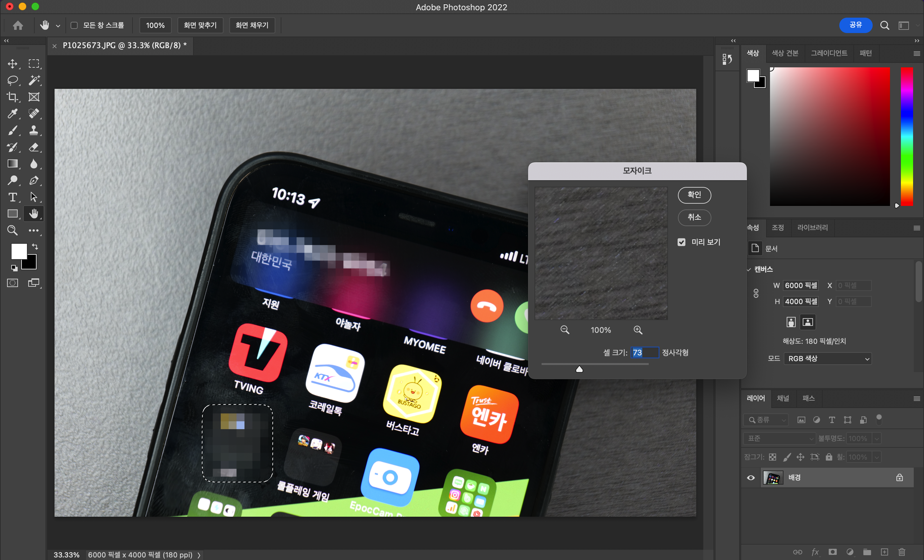Image resolution: width=924 pixels, height=560 pixels.
Task: Select the Horizontal Type tool
Action: click(x=13, y=197)
